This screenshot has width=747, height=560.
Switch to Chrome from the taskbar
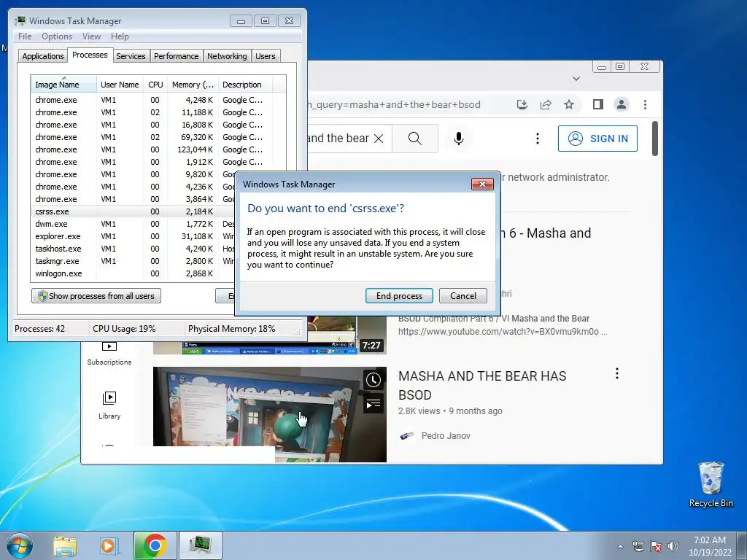tap(155, 545)
